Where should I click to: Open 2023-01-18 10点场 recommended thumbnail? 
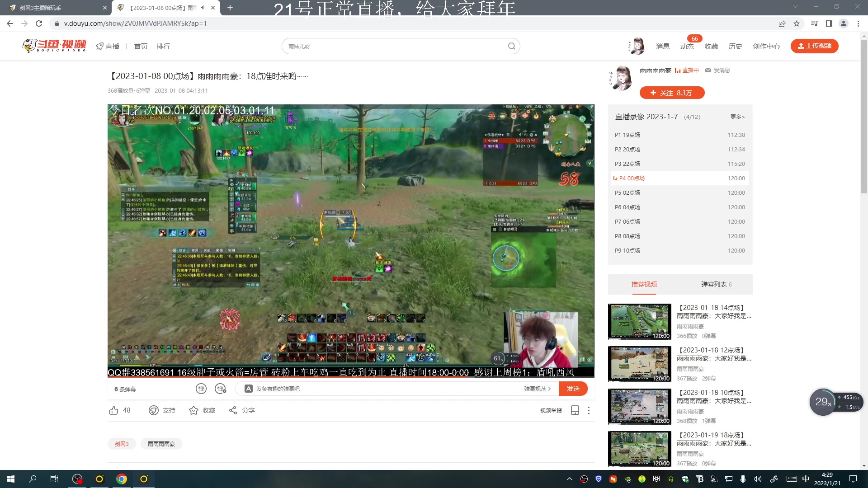tap(640, 406)
